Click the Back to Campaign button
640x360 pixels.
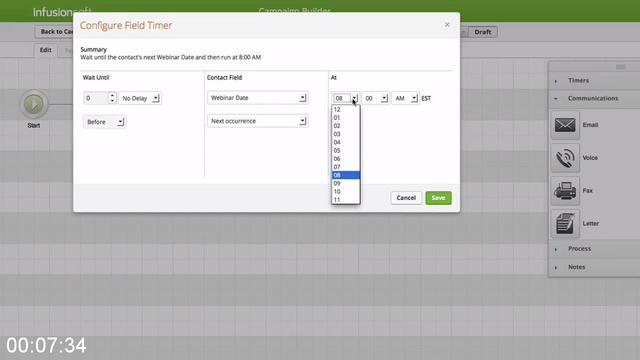pyautogui.click(x=55, y=31)
